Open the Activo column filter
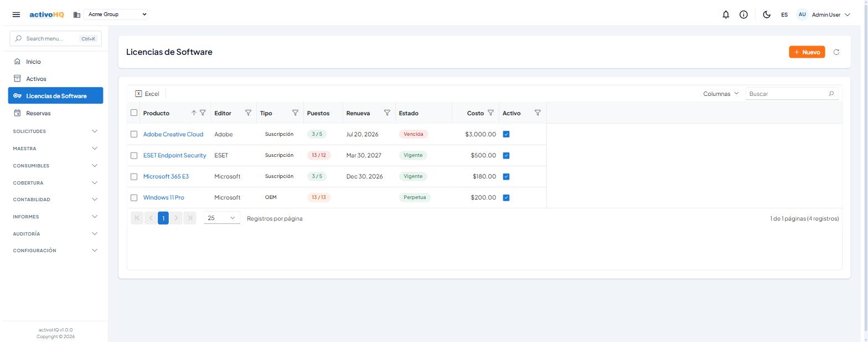 [538, 113]
